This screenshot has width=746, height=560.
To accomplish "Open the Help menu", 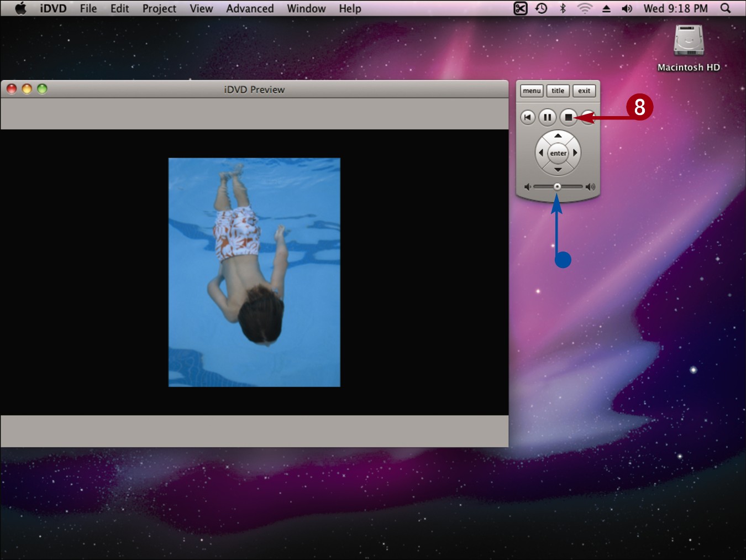I will (x=350, y=8).
